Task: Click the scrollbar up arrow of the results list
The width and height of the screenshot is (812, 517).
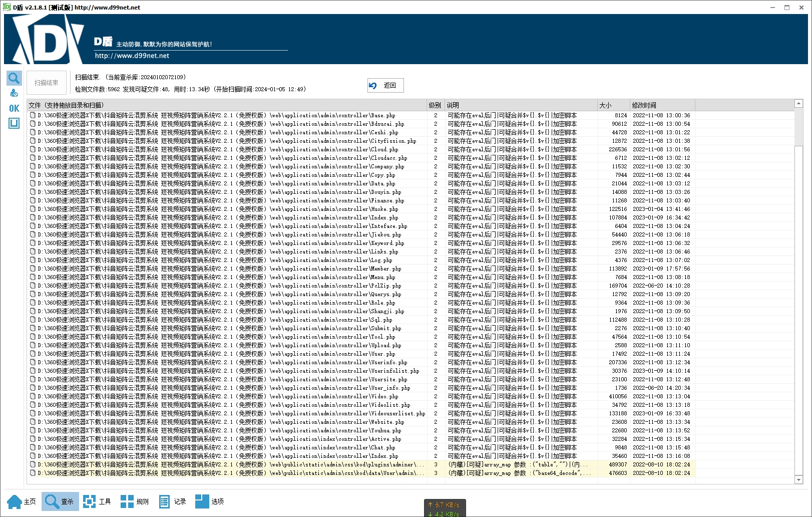Action: (798, 104)
